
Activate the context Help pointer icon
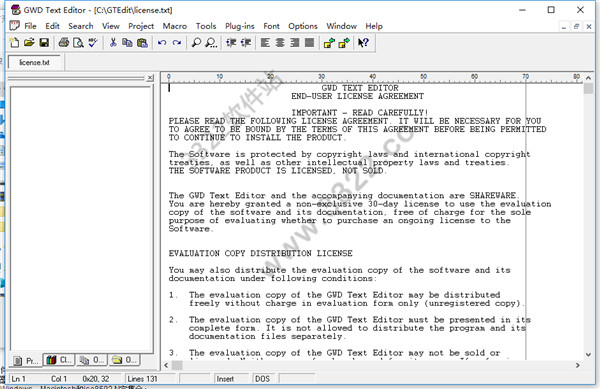point(363,42)
